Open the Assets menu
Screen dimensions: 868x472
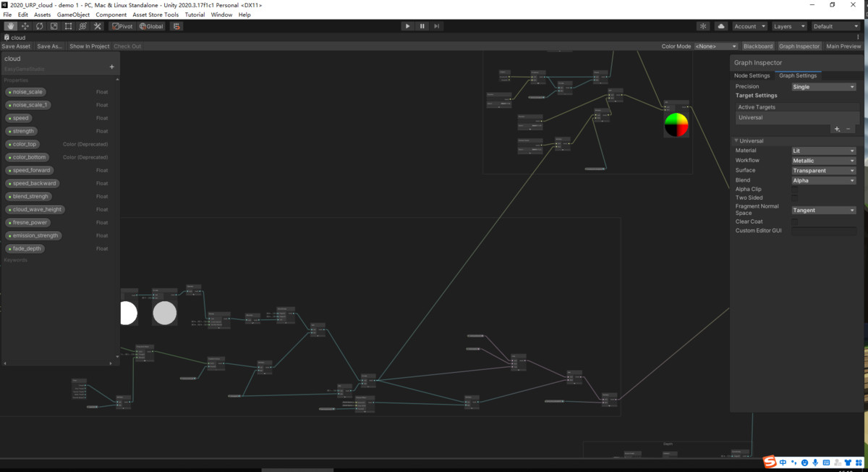coord(43,14)
